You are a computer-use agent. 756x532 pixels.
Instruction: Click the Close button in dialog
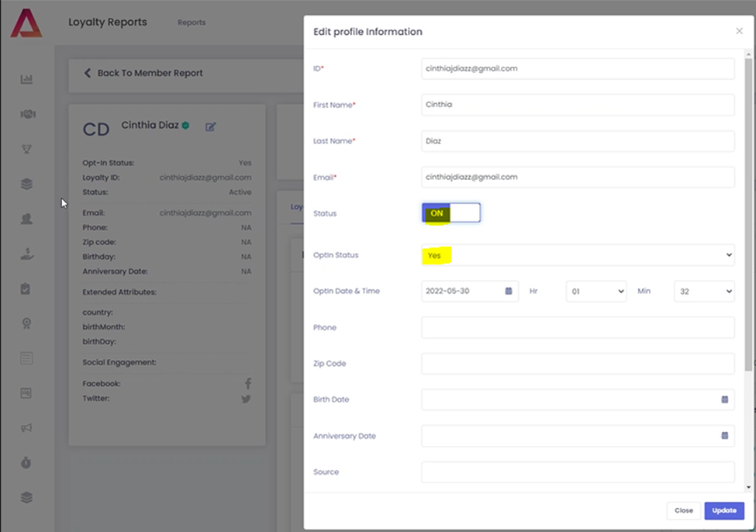tap(684, 511)
